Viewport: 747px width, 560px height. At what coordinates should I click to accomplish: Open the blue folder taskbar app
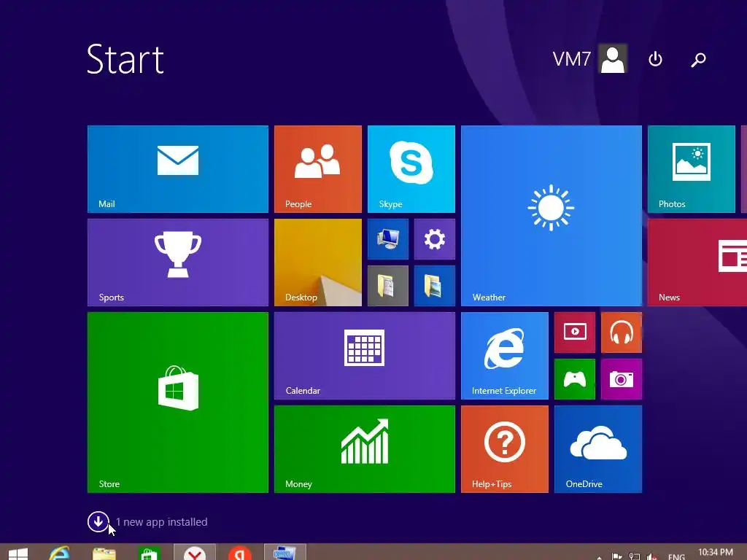285,553
